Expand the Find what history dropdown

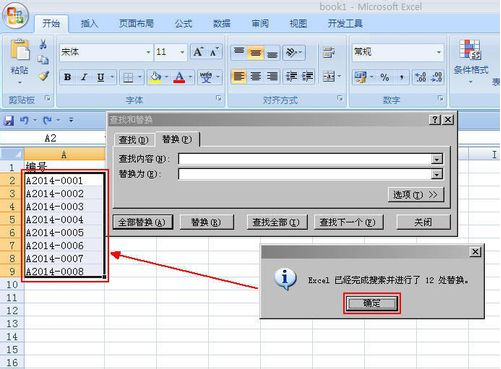(x=436, y=159)
